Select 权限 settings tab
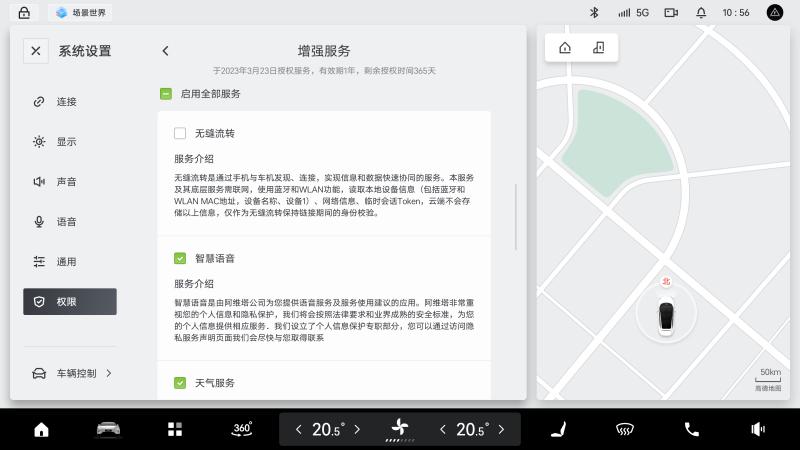 (70, 302)
